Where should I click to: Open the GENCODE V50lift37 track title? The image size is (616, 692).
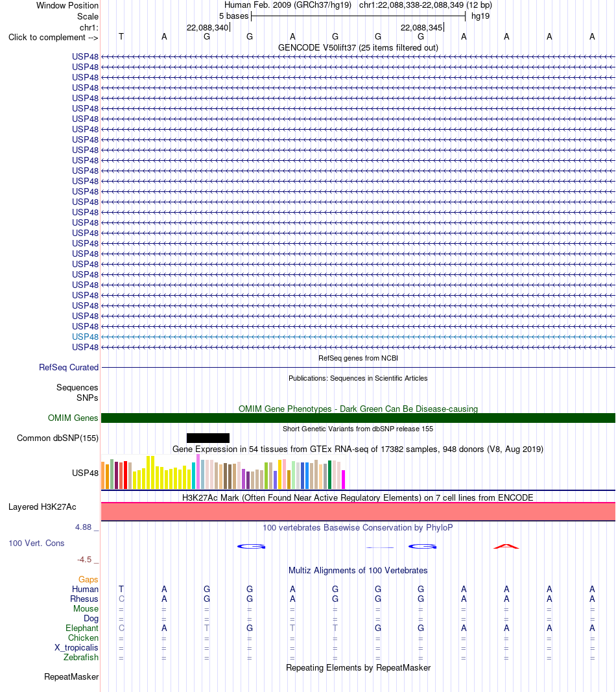(358, 47)
